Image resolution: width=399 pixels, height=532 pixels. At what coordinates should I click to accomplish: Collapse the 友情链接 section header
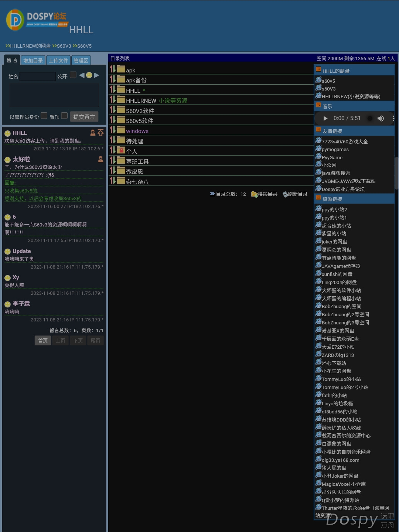coord(318,130)
